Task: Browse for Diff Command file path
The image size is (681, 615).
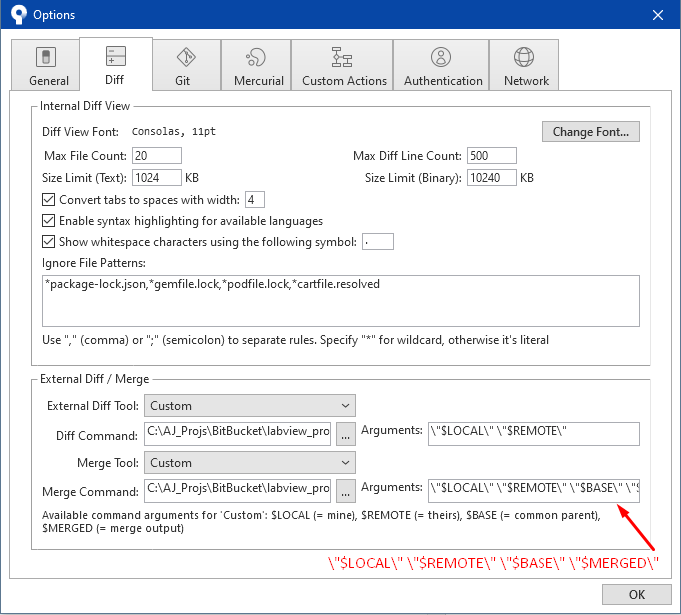Action: [x=345, y=434]
